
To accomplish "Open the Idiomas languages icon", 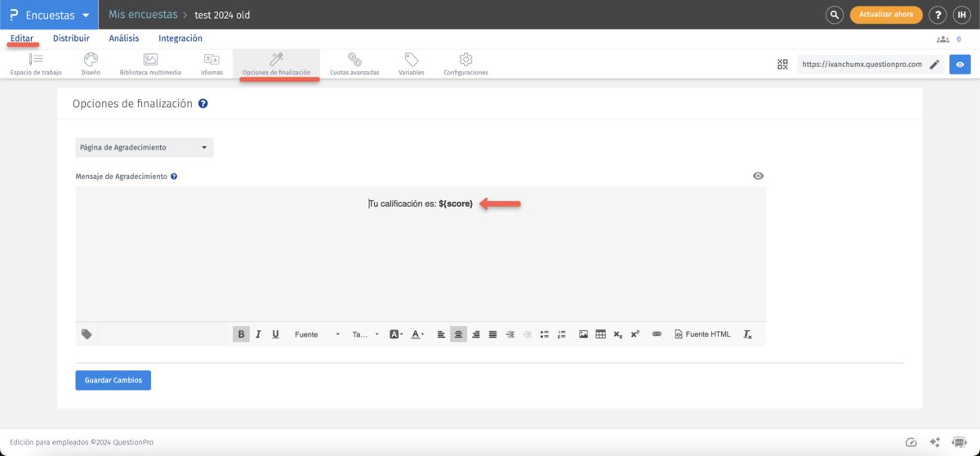I will coord(212,60).
